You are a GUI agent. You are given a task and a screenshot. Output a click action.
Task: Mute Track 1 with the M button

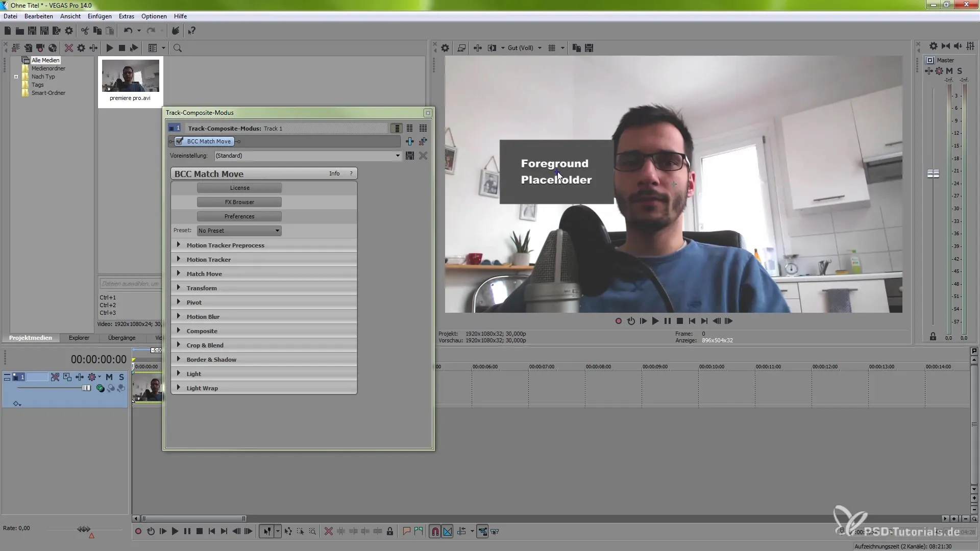[109, 377]
